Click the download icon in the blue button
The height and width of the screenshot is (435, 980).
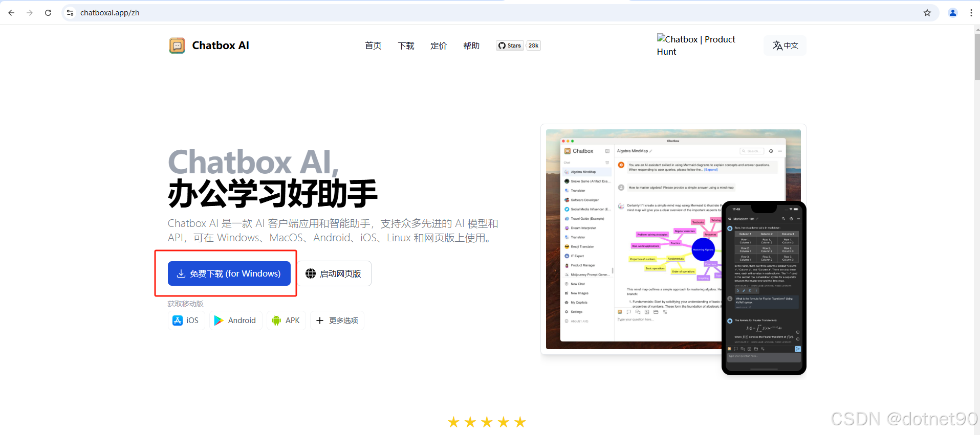click(x=181, y=273)
